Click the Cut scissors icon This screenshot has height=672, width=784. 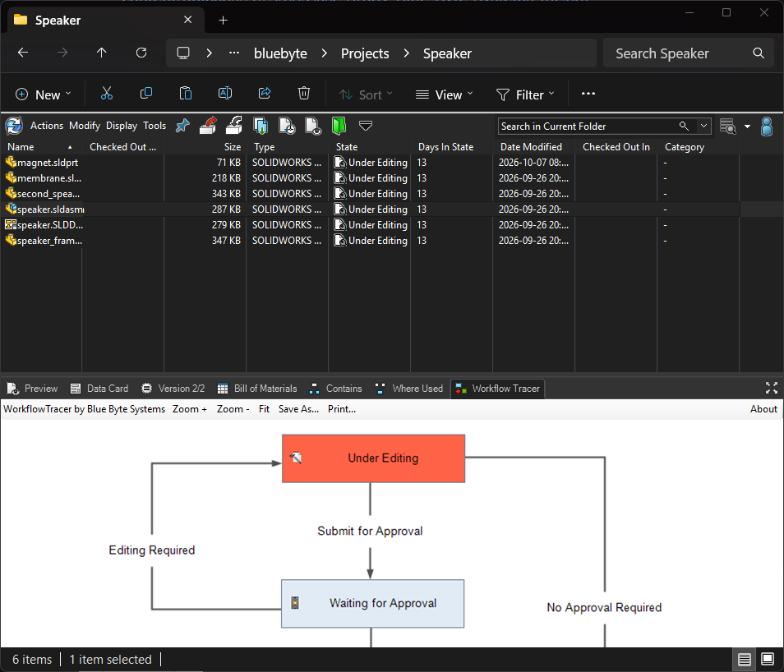point(107,94)
